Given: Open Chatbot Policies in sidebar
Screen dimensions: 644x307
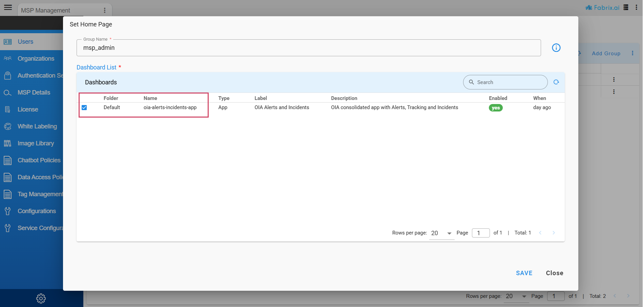Looking at the screenshot, I should coord(39,160).
